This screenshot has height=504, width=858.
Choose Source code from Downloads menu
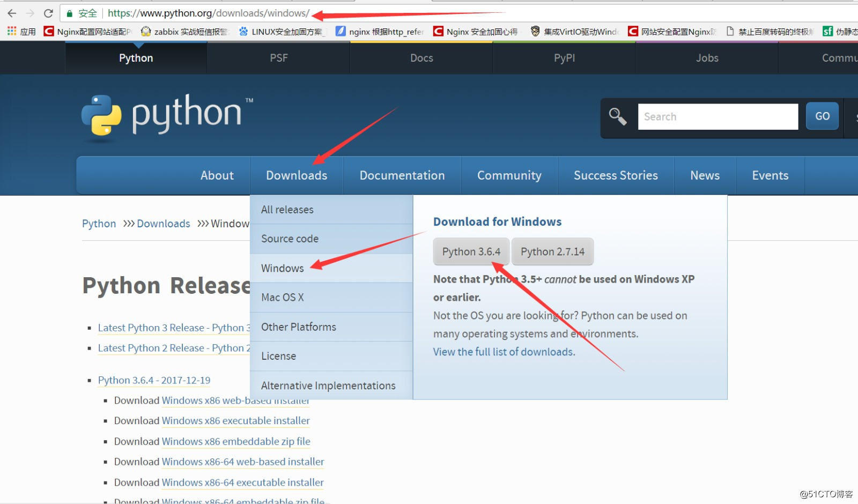point(331,239)
